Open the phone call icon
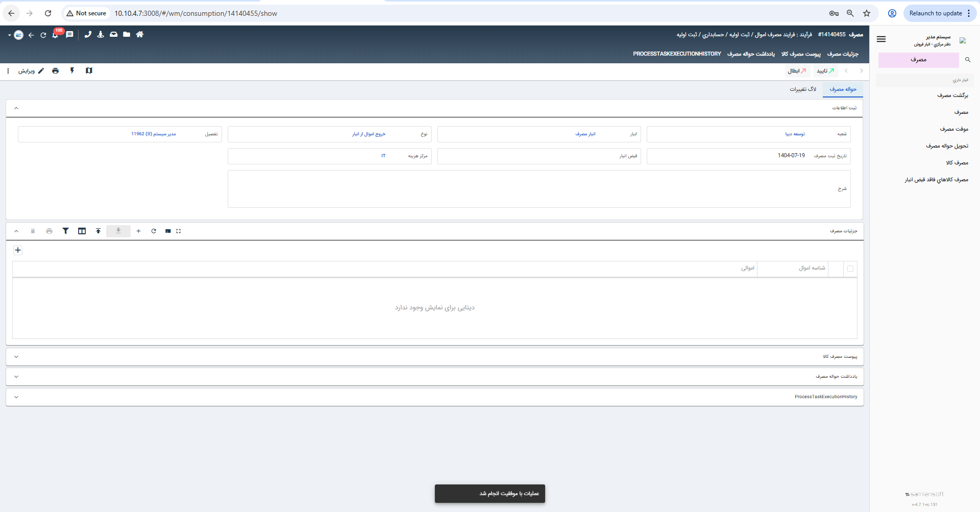 (x=88, y=35)
